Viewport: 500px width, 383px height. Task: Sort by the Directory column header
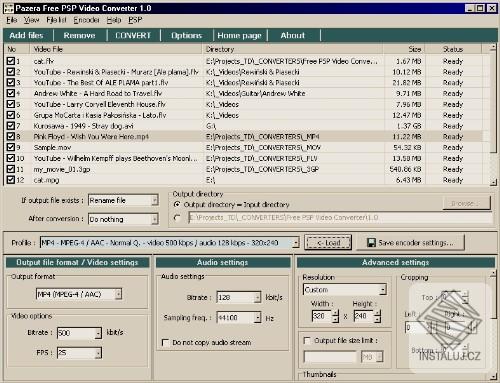click(293, 49)
